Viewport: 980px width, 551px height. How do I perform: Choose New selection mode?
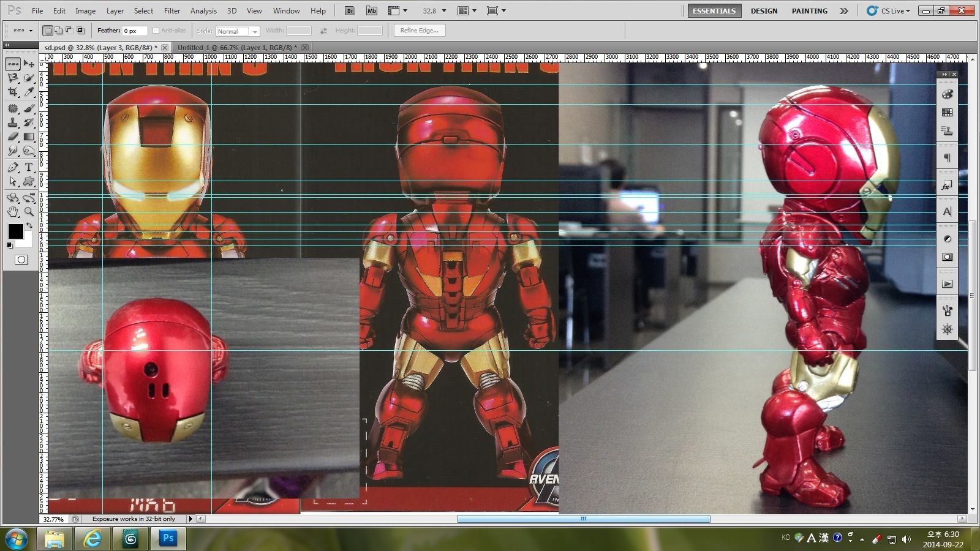[48, 31]
